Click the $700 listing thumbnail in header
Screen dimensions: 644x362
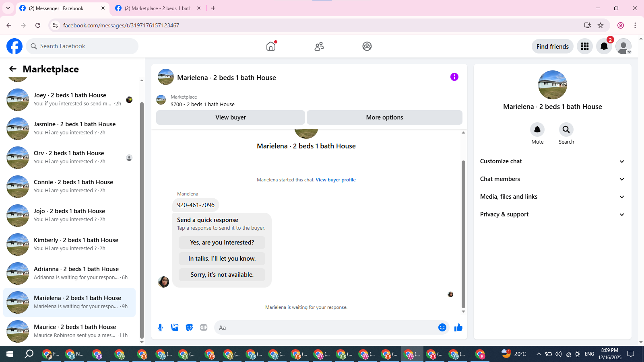pyautogui.click(x=161, y=100)
